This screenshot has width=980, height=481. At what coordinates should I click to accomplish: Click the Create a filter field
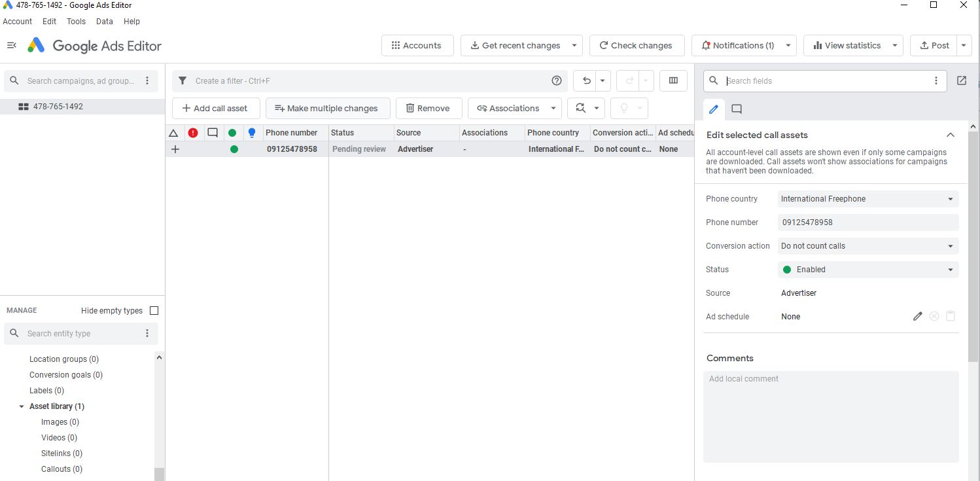point(370,80)
